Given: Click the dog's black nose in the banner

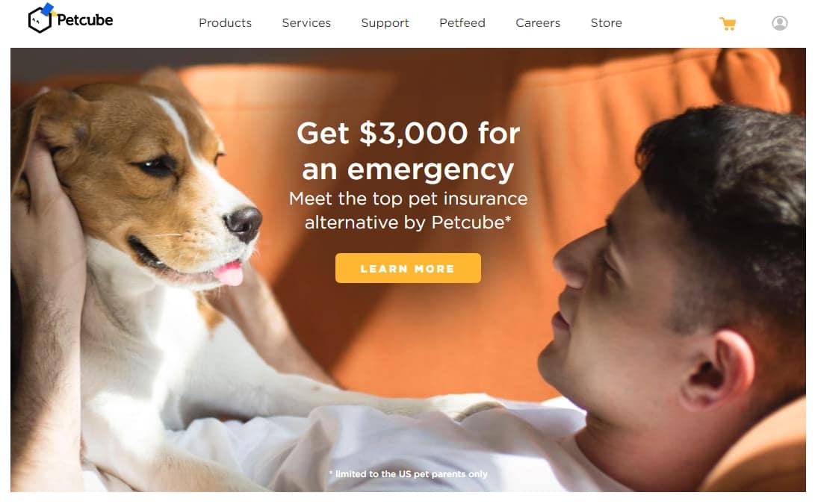Looking at the screenshot, I should point(243,223).
